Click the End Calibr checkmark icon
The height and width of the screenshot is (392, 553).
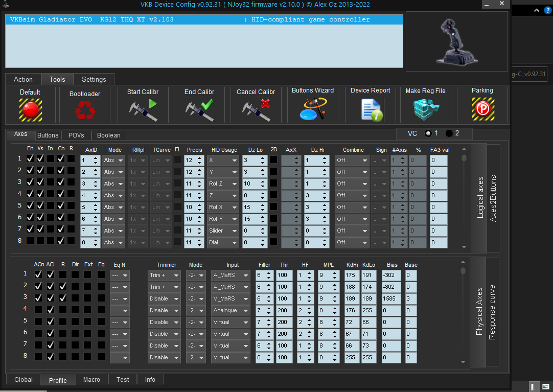click(199, 109)
